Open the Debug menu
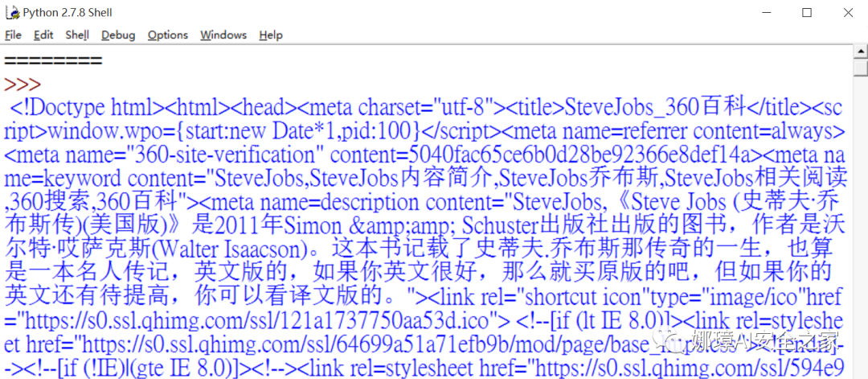Screen dimensions: 868x379 tap(118, 35)
